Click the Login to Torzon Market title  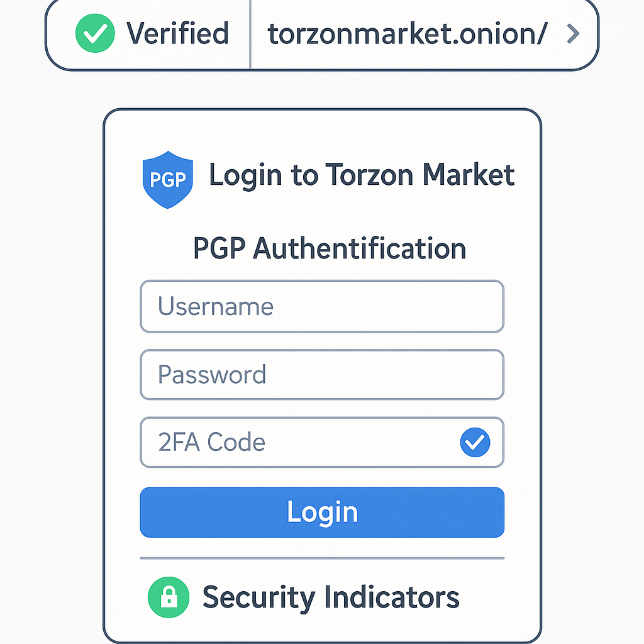click(x=362, y=174)
